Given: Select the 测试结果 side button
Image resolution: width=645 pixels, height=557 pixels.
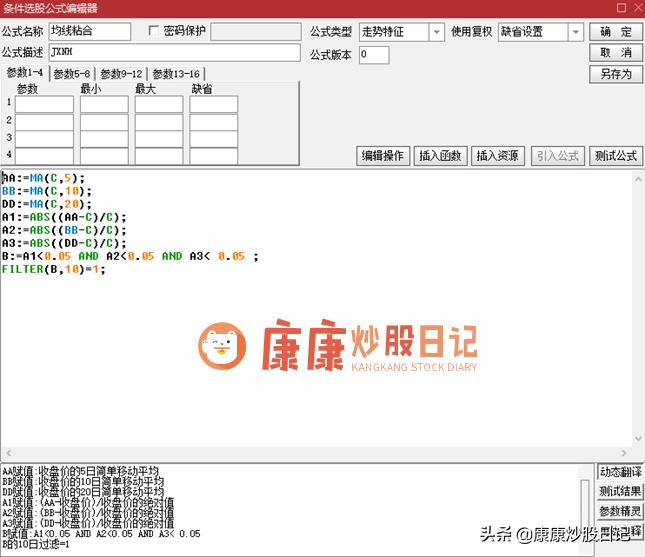Looking at the screenshot, I should click(620, 492).
